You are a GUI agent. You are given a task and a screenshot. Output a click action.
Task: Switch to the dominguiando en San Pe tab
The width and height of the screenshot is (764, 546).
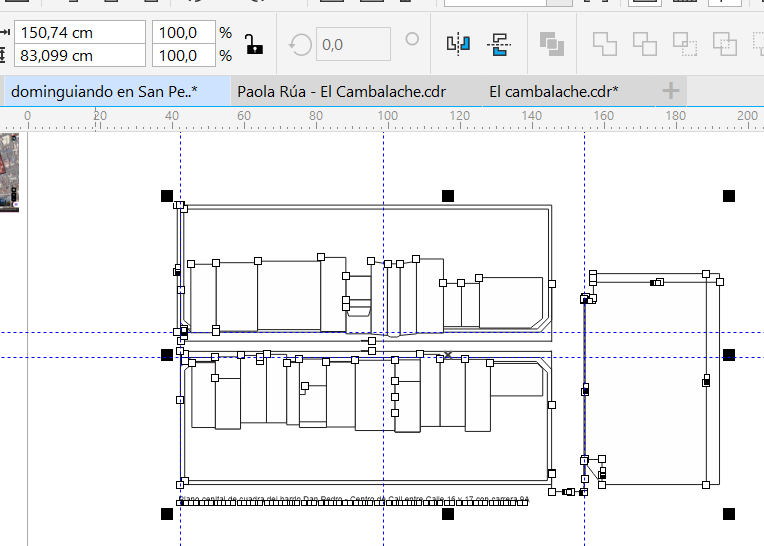104,91
